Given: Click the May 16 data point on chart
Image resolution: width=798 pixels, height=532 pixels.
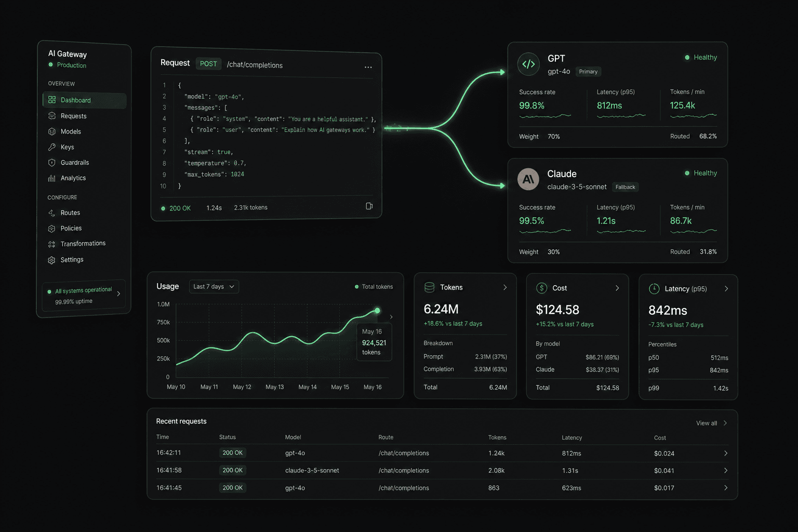Looking at the screenshot, I should [x=377, y=311].
